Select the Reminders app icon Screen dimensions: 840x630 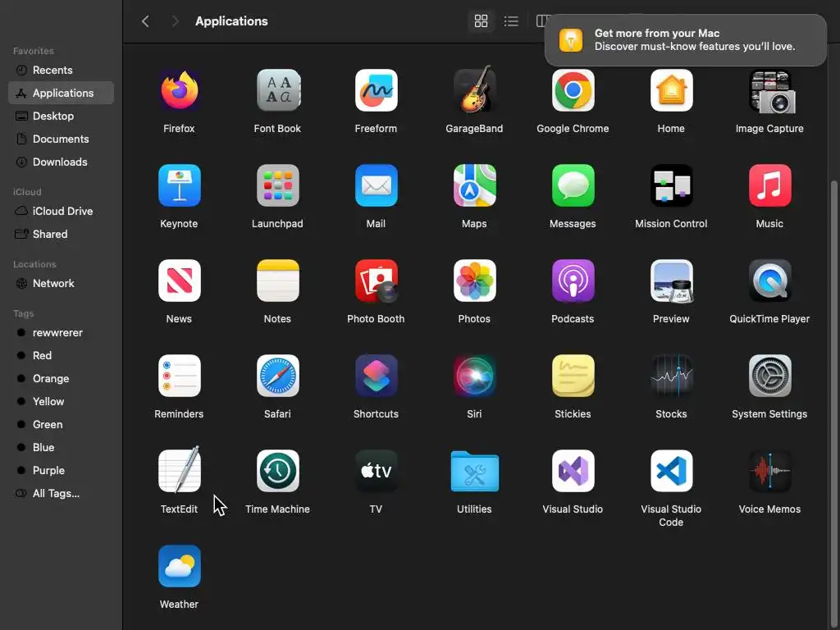point(180,376)
